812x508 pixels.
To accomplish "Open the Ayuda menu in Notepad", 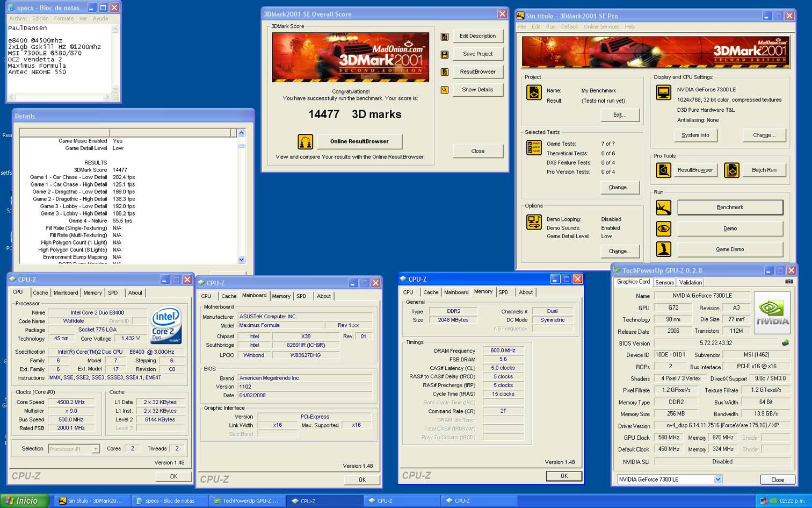I will point(100,18).
